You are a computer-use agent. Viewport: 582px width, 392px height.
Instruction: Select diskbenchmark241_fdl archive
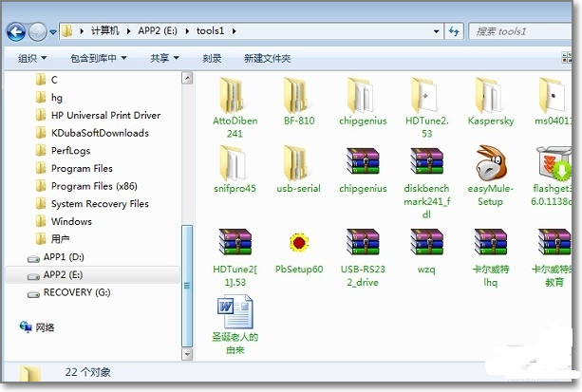[426, 182]
